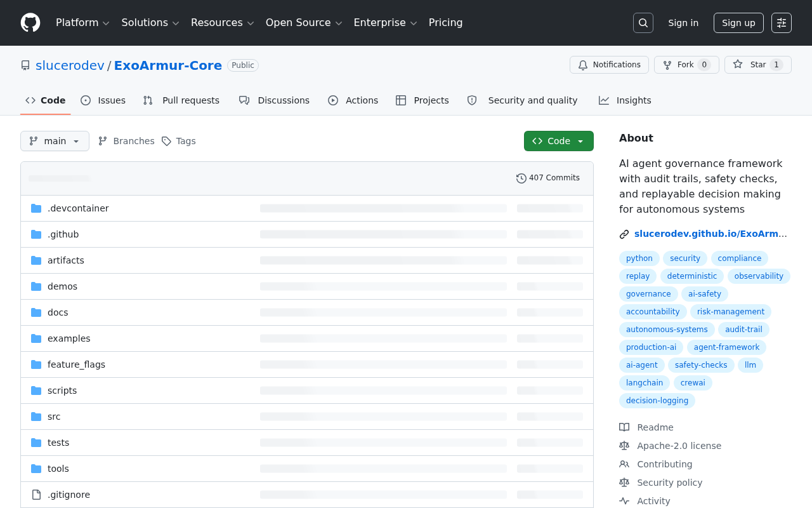Click the tag icon next to Tags
This screenshot has height=508, width=812.
[166, 141]
